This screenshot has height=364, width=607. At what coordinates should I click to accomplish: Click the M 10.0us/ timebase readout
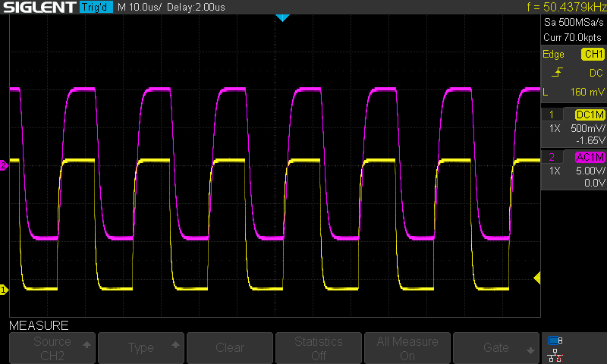click(x=140, y=7)
